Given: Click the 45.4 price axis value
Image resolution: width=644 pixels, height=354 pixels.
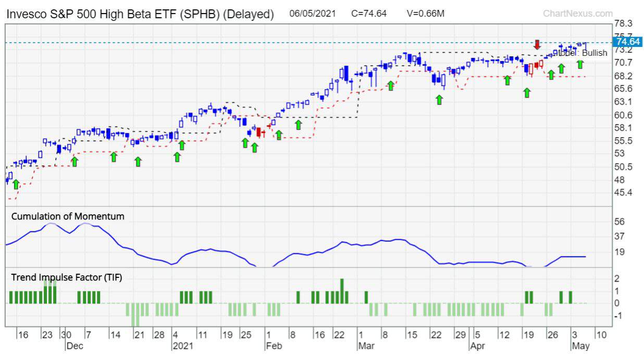Looking at the screenshot, I should point(623,193).
